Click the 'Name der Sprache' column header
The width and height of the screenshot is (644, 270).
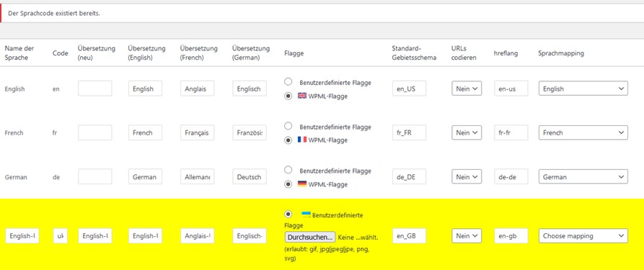19,53
